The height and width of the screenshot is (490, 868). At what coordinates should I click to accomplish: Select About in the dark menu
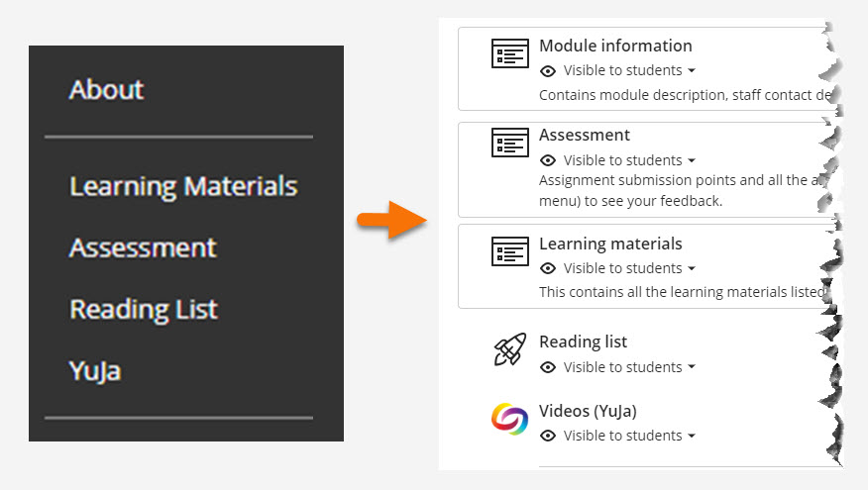point(107,90)
